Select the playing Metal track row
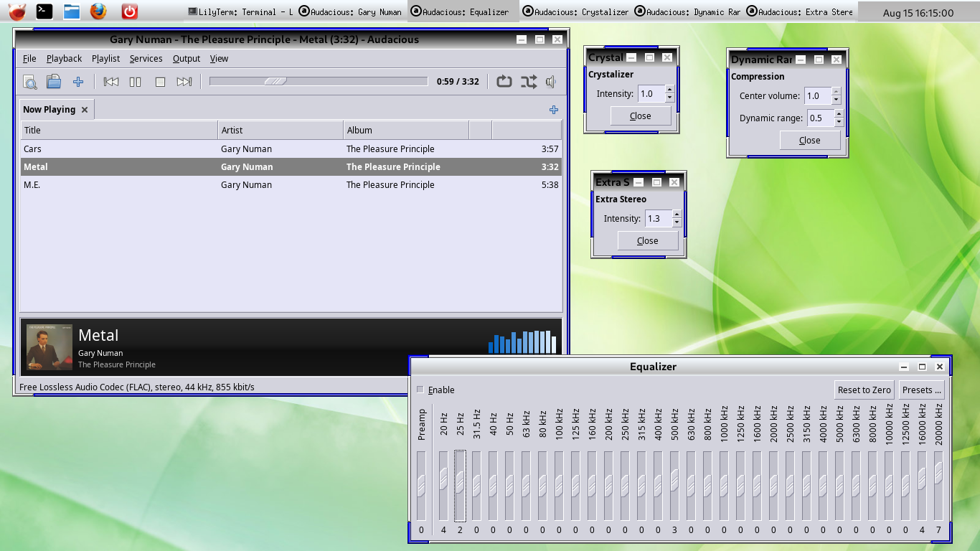980x551 pixels. (x=291, y=167)
